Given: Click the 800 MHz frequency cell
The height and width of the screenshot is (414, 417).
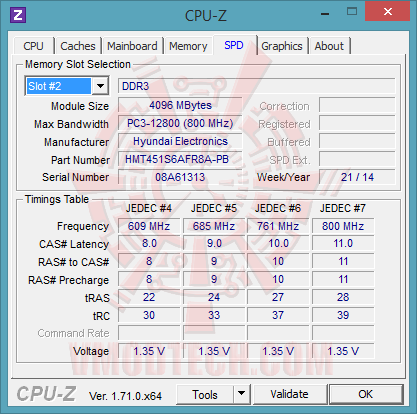Looking at the screenshot, I should click(343, 226).
